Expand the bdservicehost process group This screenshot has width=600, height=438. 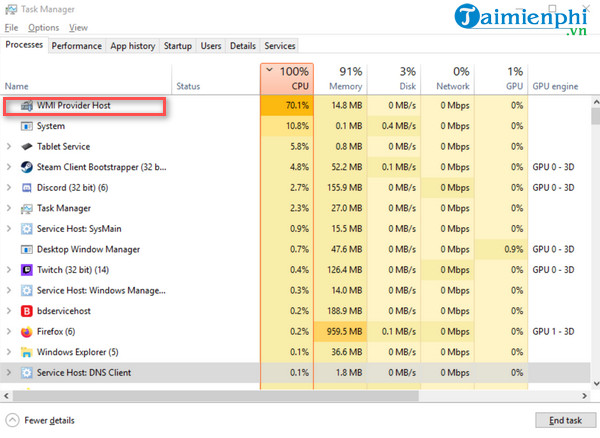point(9,311)
